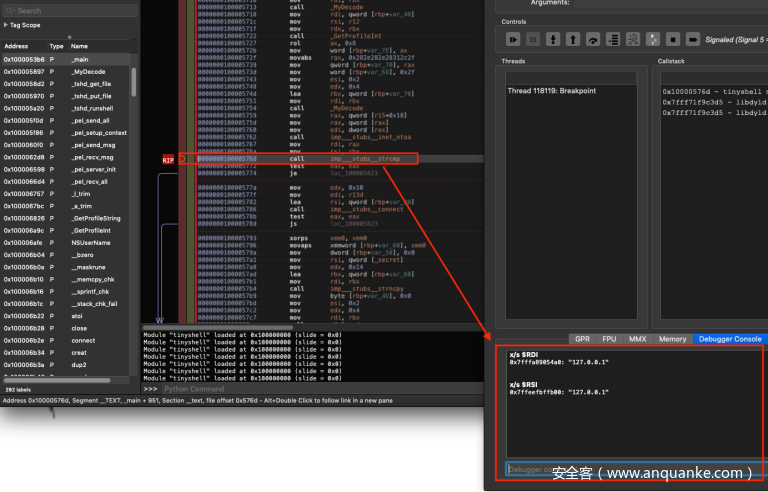Viewport: 768px width, 492px height.
Task: Toggle the breakpoint marker beside RIP
Action: [184, 159]
